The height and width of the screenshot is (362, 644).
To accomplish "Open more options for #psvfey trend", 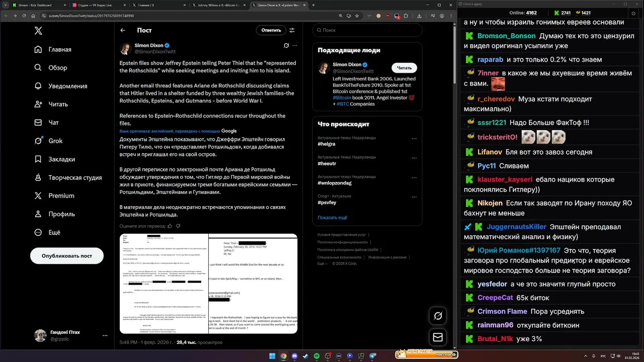I will click(414, 197).
